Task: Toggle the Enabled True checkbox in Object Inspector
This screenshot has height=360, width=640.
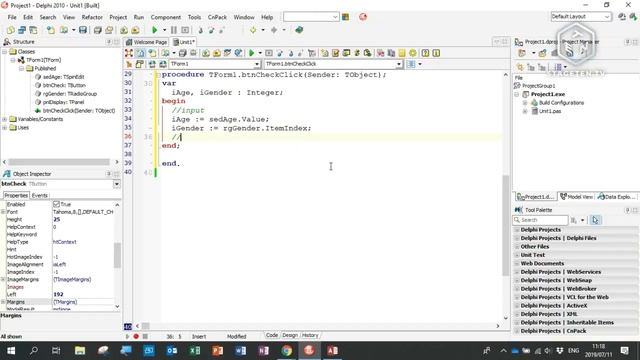Action: 56,204
